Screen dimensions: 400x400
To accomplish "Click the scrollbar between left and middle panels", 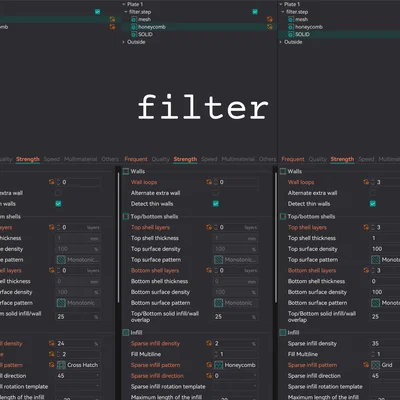I will [118, 237].
